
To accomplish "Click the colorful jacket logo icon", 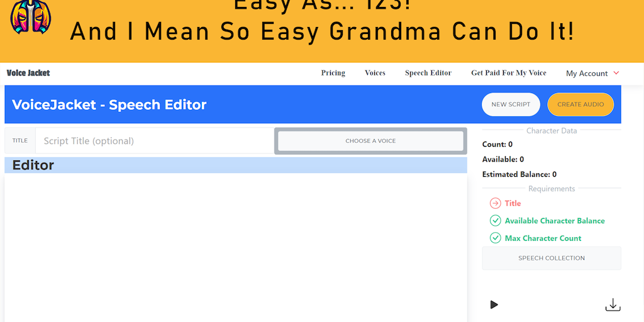I will [31, 17].
